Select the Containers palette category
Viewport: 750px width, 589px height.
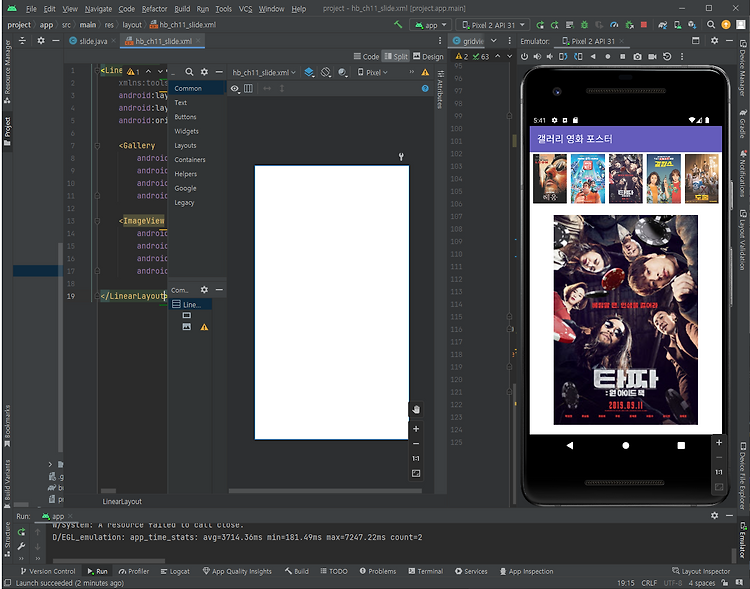coord(189,160)
